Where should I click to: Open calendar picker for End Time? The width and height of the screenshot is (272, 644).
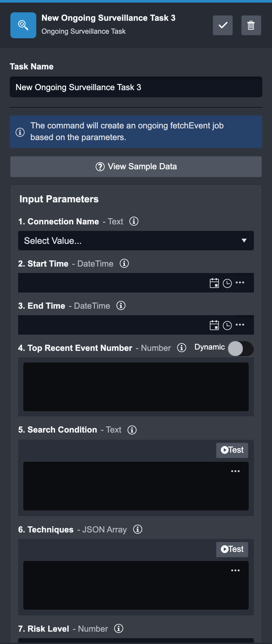pyautogui.click(x=214, y=325)
